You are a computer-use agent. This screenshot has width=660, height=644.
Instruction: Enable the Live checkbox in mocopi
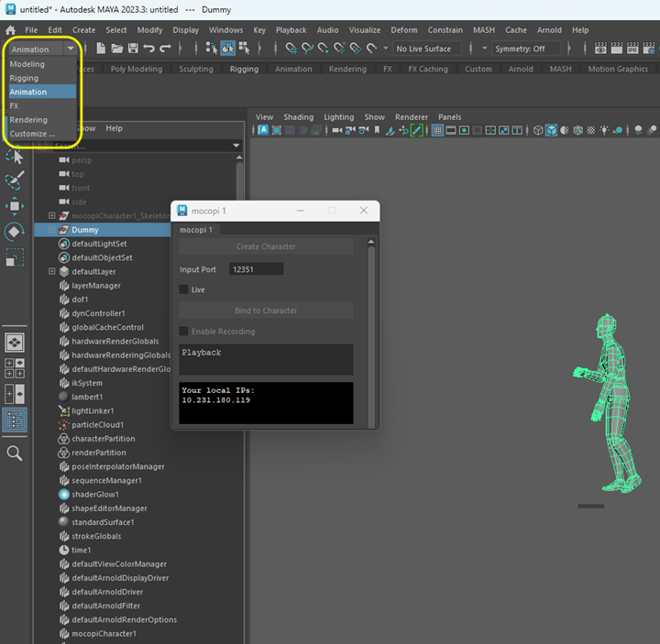coord(184,289)
